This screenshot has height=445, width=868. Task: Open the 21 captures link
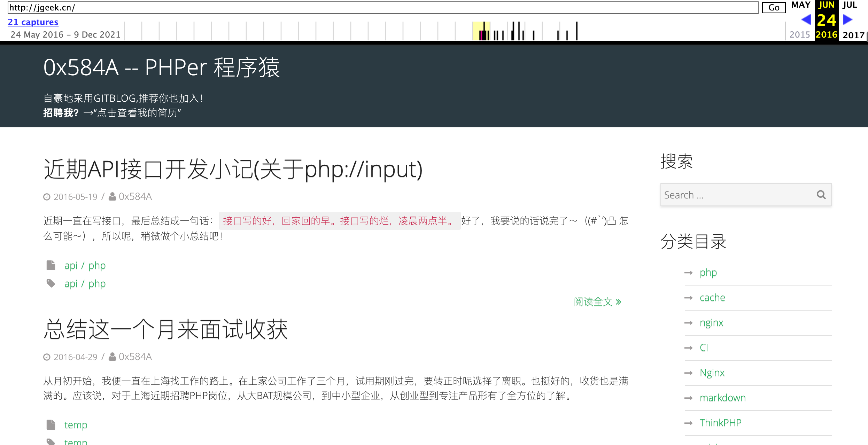click(x=33, y=22)
